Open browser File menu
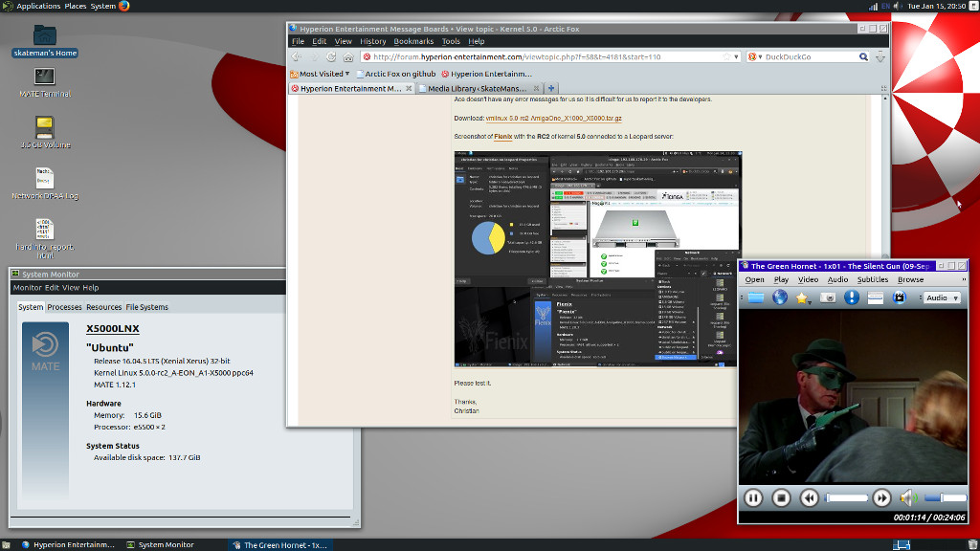This screenshot has width=980, height=551. 299,41
